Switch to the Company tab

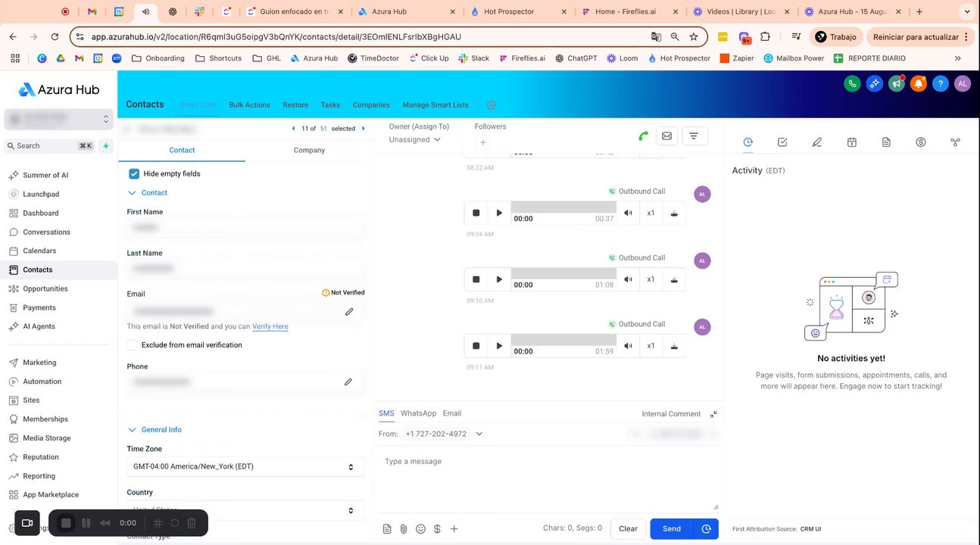pyautogui.click(x=309, y=150)
